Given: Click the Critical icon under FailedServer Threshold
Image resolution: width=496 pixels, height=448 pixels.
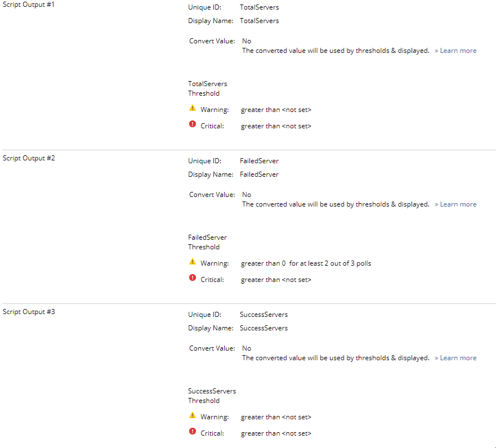Looking at the screenshot, I should click(x=193, y=278).
